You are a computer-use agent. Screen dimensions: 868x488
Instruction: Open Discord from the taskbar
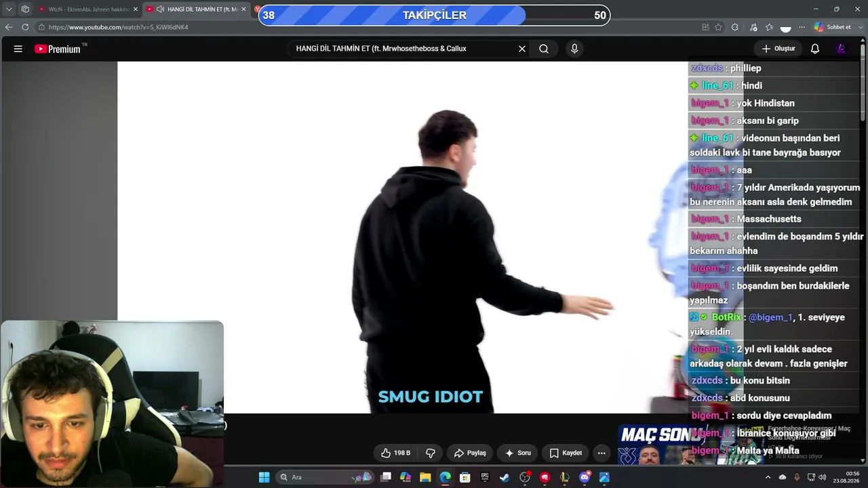click(x=585, y=477)
